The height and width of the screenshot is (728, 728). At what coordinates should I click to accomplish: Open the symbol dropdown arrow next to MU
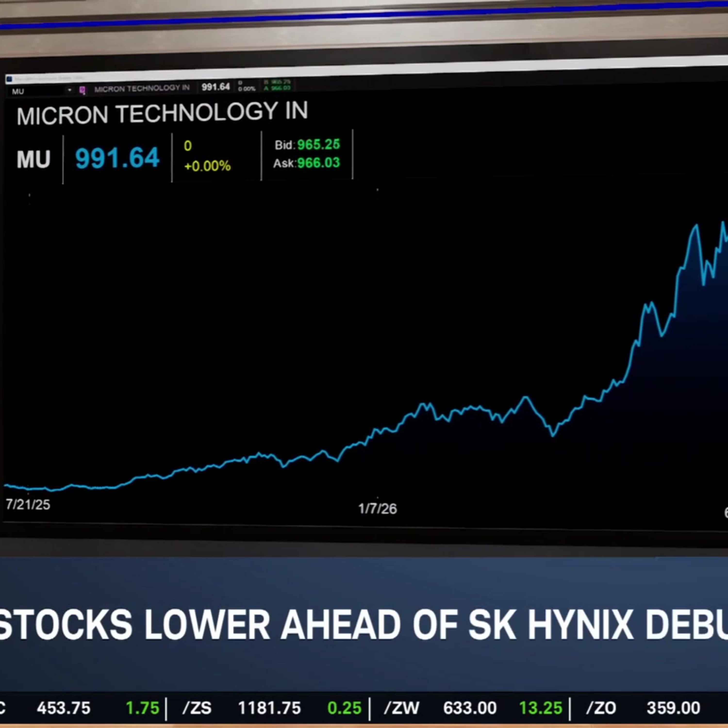(69, 90)
